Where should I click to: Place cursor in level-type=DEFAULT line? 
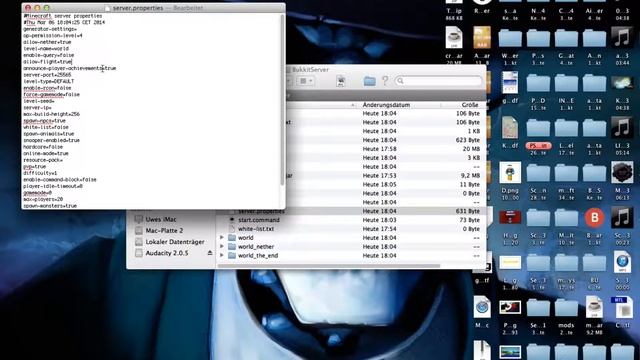pos(49,81)
